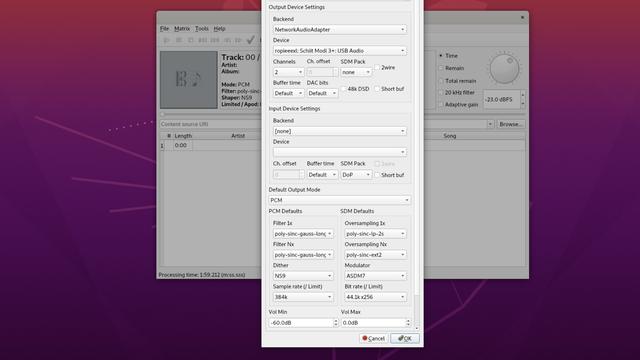The width and height of the screenshot is (640, 360).
Task: Click the Content source URI field
Action: pyautogui.click(x=323, y=124)
